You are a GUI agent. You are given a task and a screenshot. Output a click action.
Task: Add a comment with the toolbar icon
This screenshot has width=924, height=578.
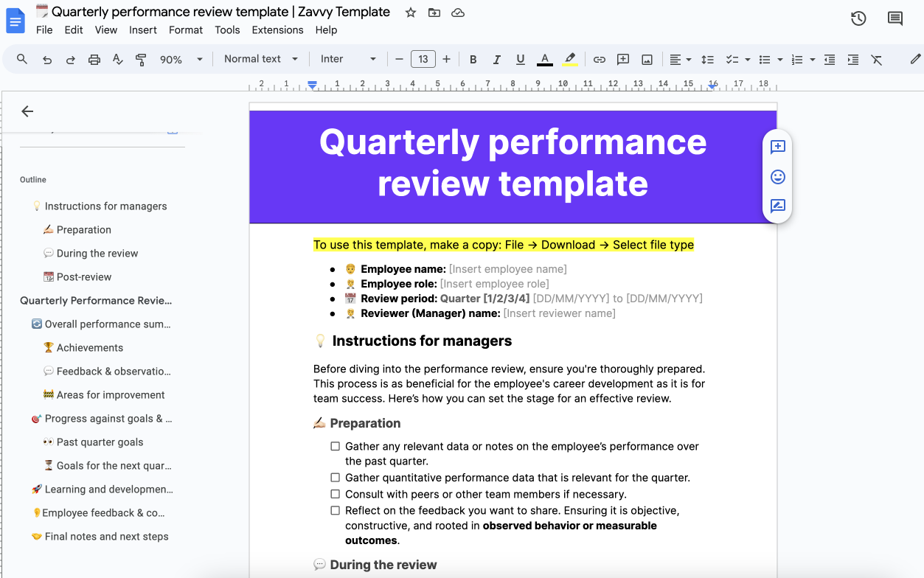pyautogui.click(x=622, y=58)
